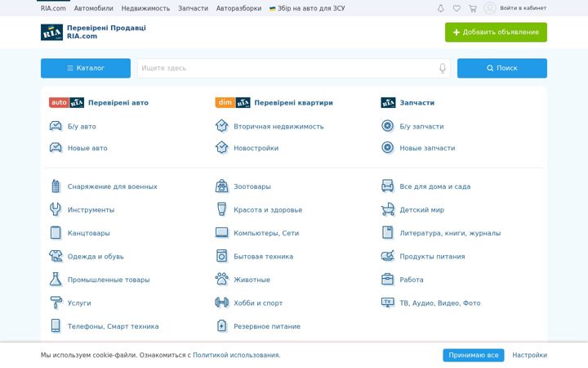Click the cup icon beside Красота и здоровье

pyautogui.click(x=221, y=209)
